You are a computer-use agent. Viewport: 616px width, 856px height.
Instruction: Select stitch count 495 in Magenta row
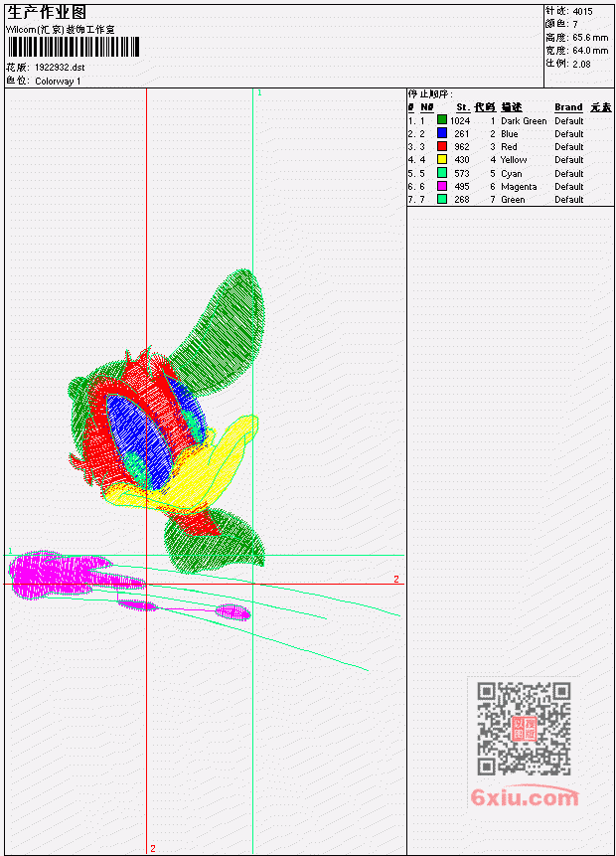tap(462, 187)
